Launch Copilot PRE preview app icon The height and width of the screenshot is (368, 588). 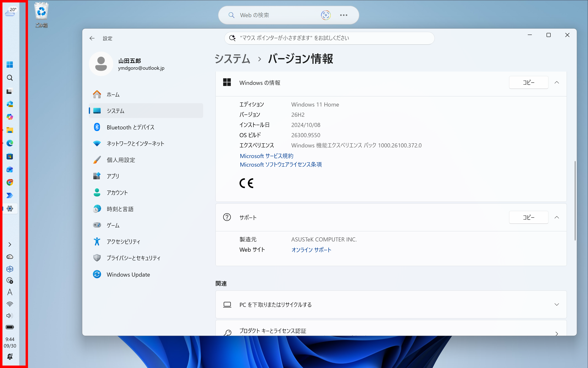pyautogui.click(x=10, y=104)
